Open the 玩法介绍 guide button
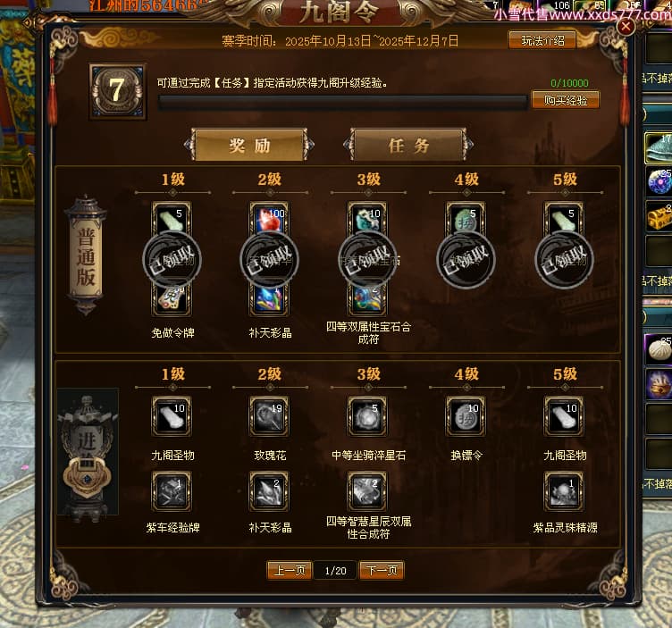The image size is (672, 628). point(542,41)
